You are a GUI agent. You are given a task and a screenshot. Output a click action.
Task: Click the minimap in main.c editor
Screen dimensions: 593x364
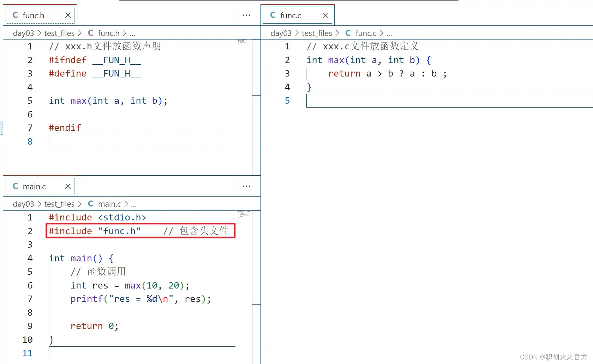244,214
